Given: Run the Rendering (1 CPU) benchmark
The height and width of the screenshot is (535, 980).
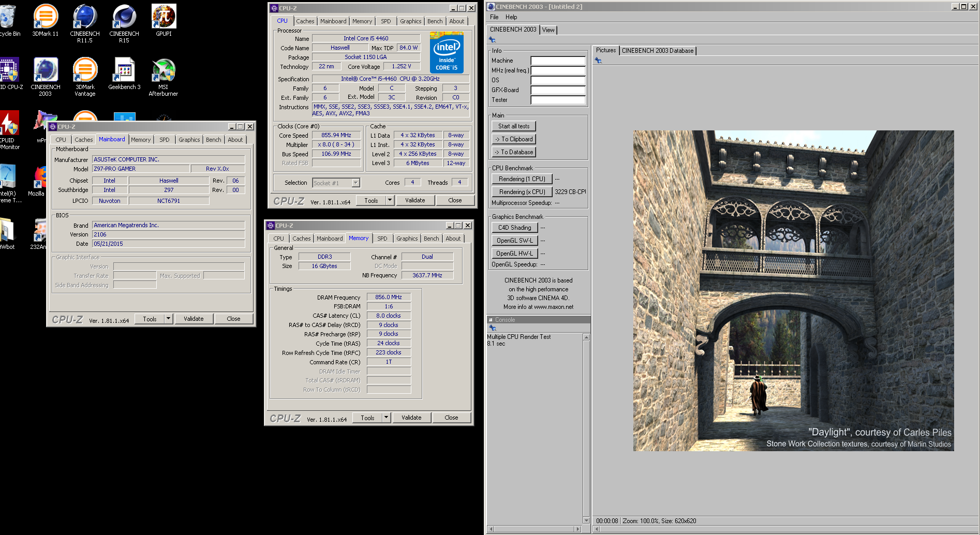Looking at the screenshot, I should coord(522,179).
